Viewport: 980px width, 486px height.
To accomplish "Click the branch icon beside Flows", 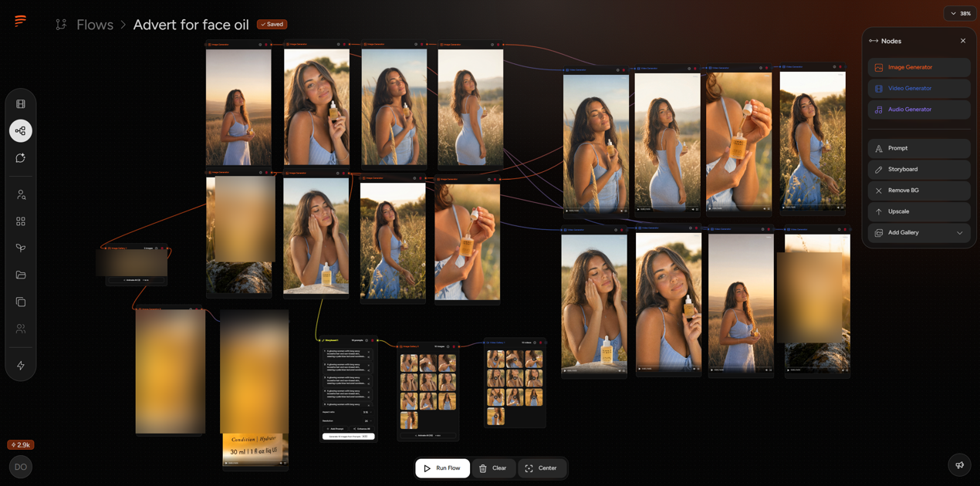I will point(61,25).
